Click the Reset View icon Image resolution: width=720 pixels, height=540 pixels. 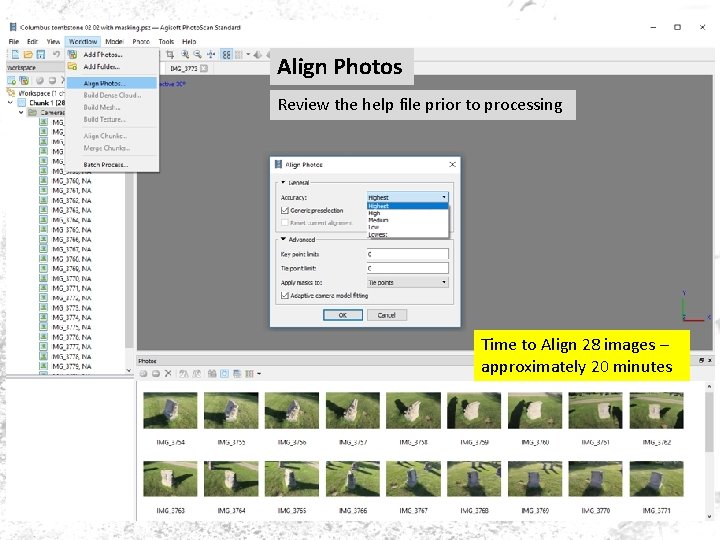(211, 55)
